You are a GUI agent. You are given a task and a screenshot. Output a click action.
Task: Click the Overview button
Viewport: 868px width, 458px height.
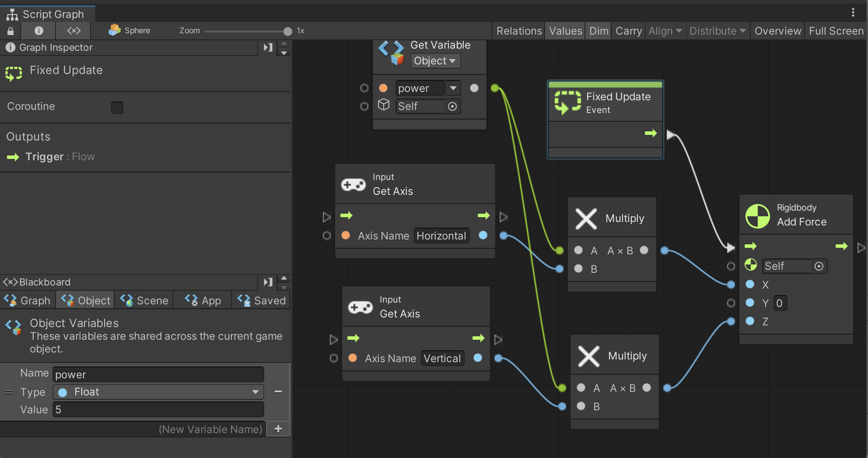(x=777, y=31)
